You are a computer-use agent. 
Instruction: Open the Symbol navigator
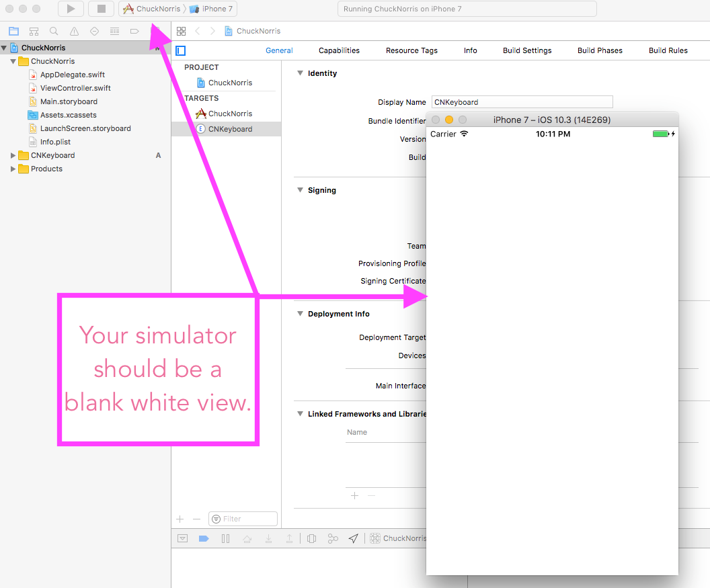[x=34, y=31]
